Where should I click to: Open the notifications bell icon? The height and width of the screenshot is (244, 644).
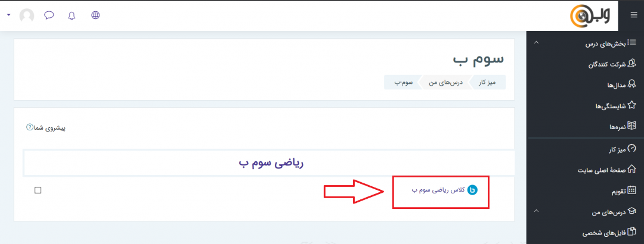72,15
